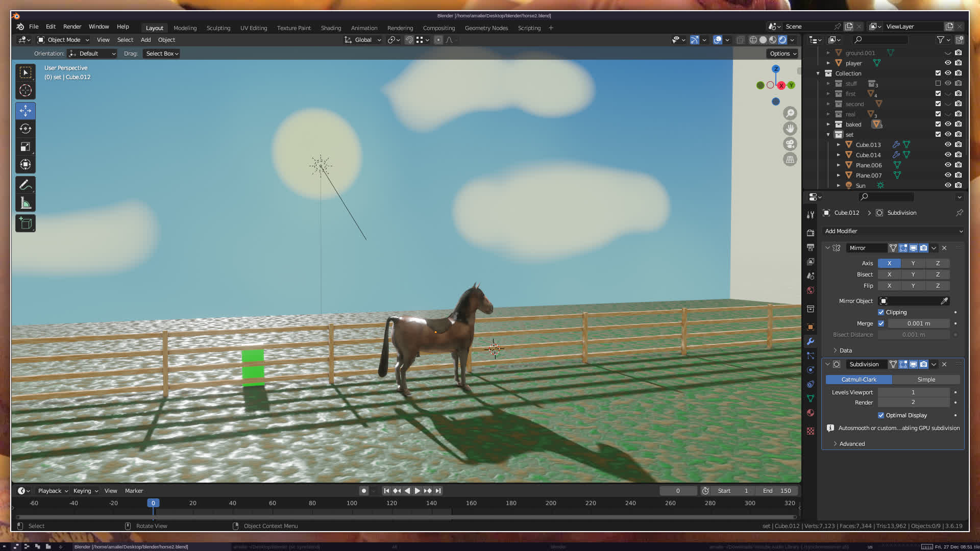Expand the Advanced subdivision section

(851, 444)
